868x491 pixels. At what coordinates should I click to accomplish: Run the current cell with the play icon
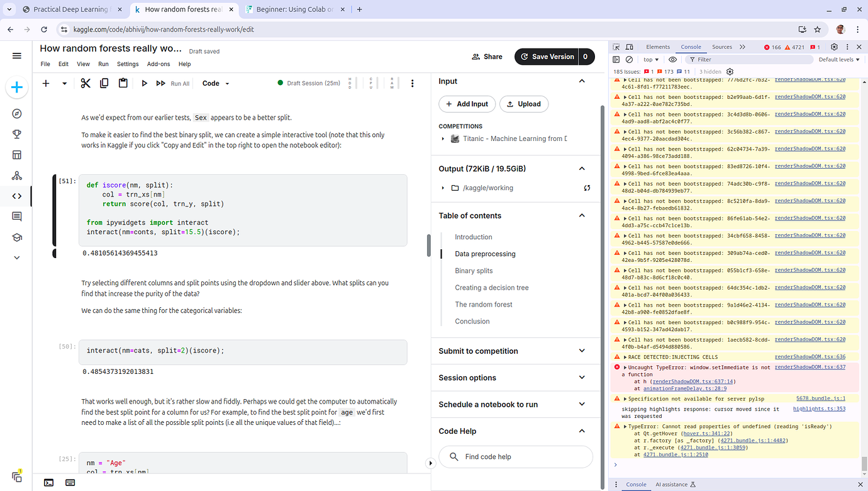(x=144, y=82)
